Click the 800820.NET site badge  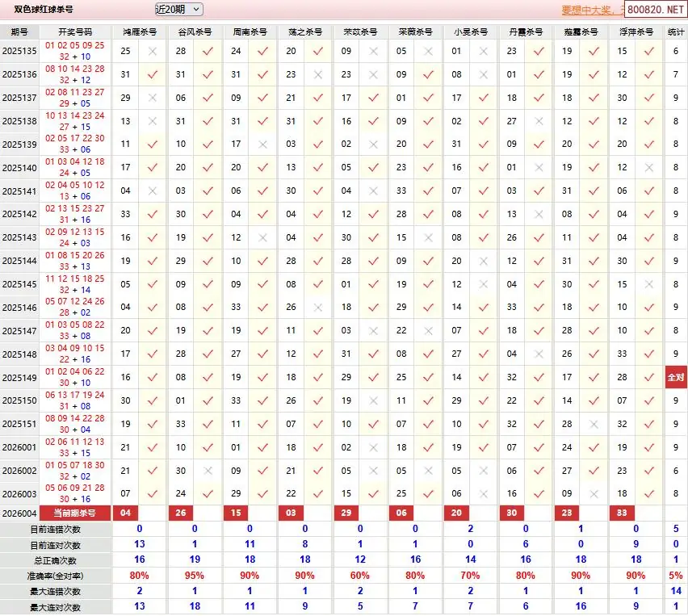point(656,11)
